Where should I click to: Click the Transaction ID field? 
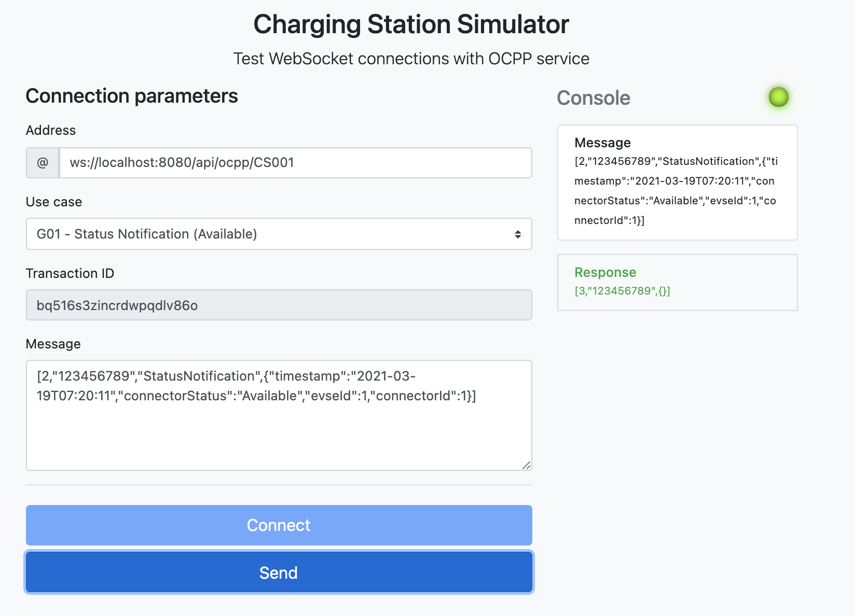[279, 305]
